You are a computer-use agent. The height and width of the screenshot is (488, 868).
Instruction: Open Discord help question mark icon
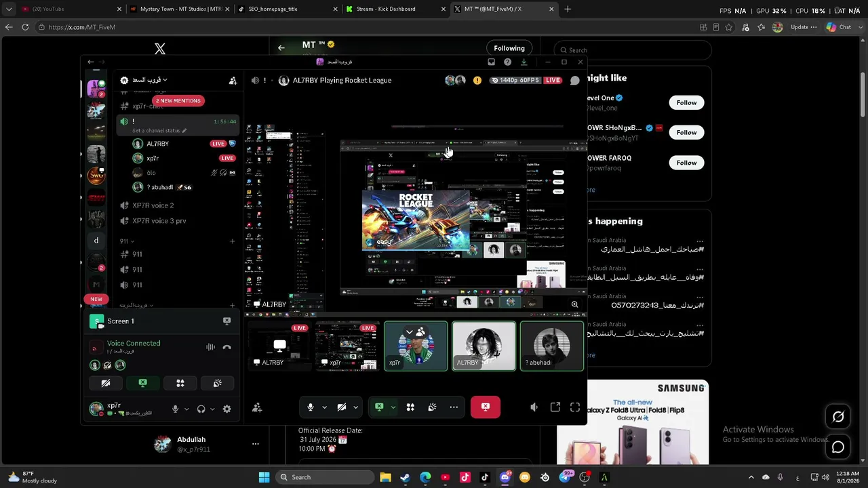pos(508,62)
